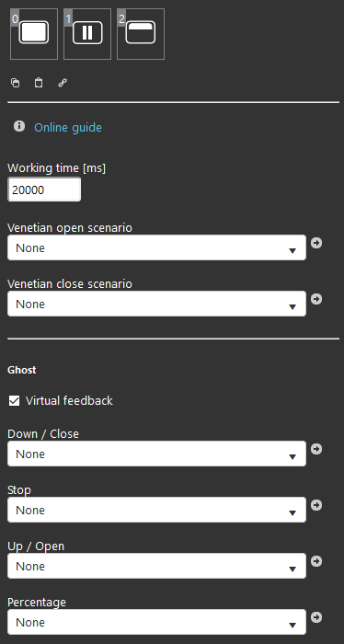Click arrow icon next to Percentage dropdown
The height and width of the screenshot is (644, 344).
tap(316, 617)
